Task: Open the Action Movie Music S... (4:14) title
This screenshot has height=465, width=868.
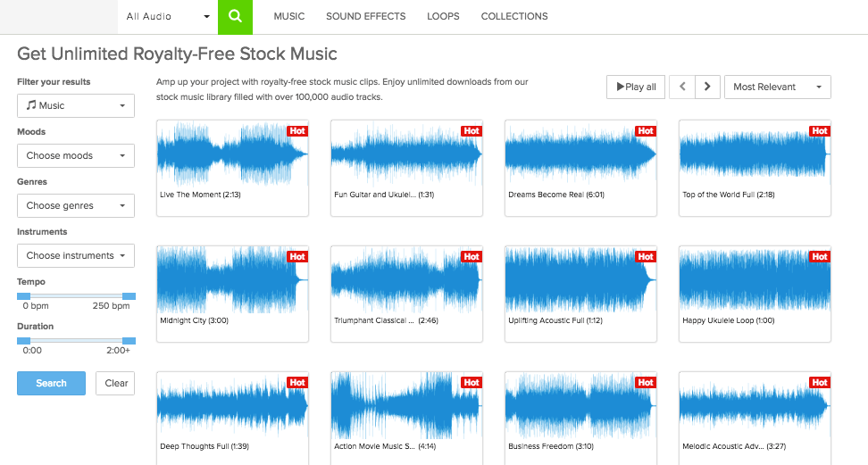Action: 385,446
